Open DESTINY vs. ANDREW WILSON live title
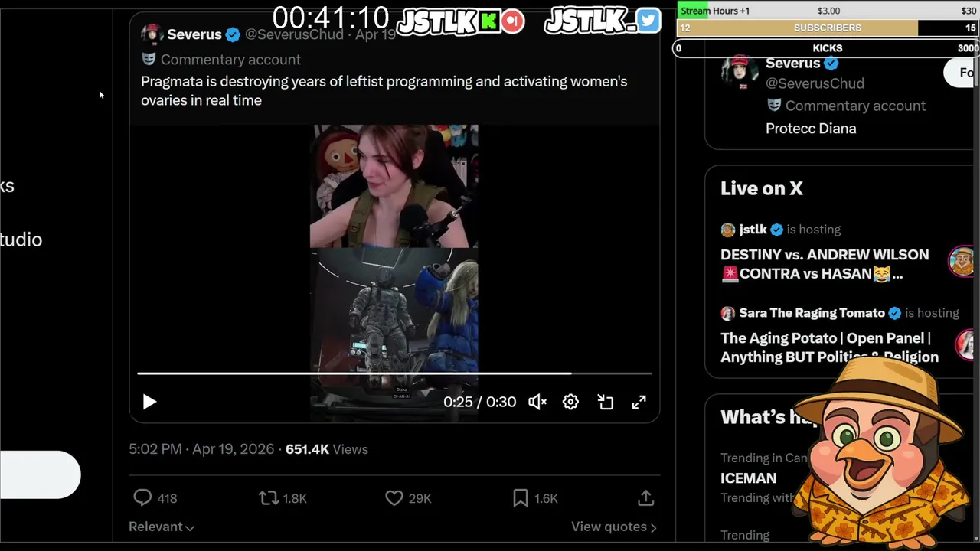The image size is (980, 551). coord(825,264)
